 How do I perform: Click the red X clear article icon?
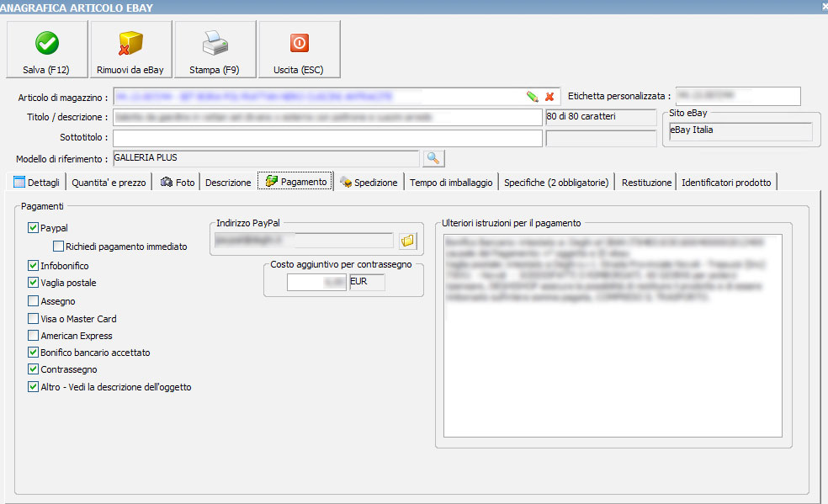coord(549,97)
